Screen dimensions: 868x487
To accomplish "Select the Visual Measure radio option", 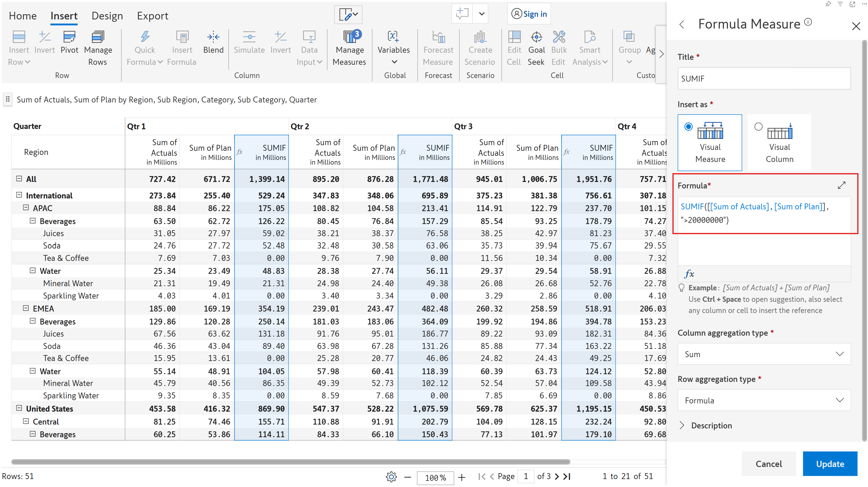I will point(688,127).
